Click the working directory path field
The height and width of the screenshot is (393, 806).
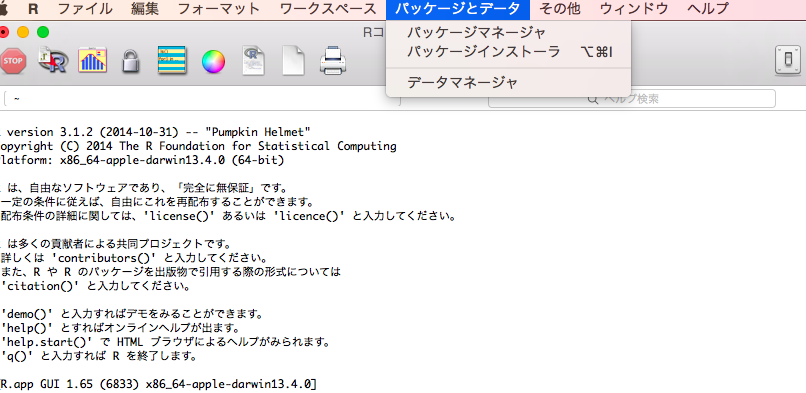(x=202, y=98)
